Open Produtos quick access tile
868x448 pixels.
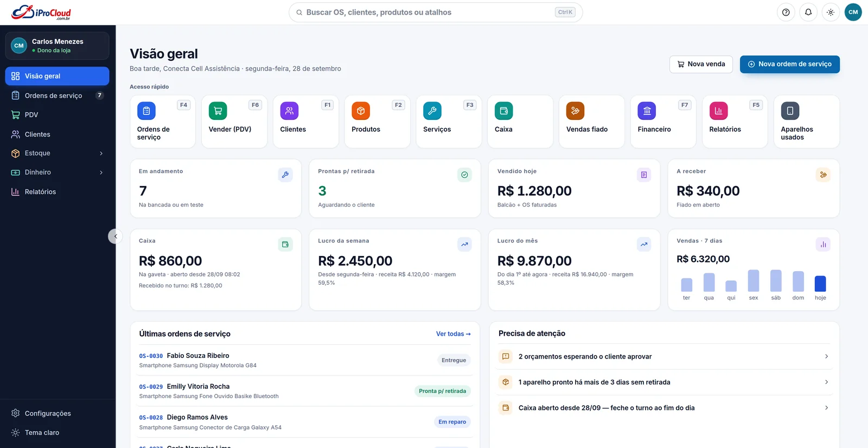tap(377, 121)
